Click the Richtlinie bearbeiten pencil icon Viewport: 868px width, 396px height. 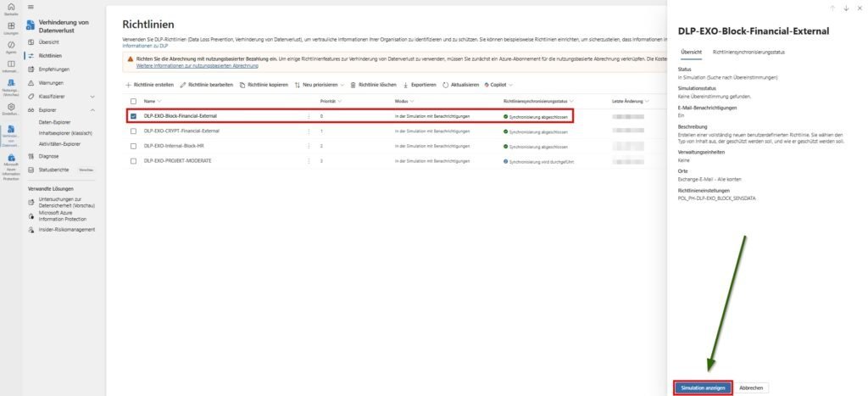coord(183,86)
